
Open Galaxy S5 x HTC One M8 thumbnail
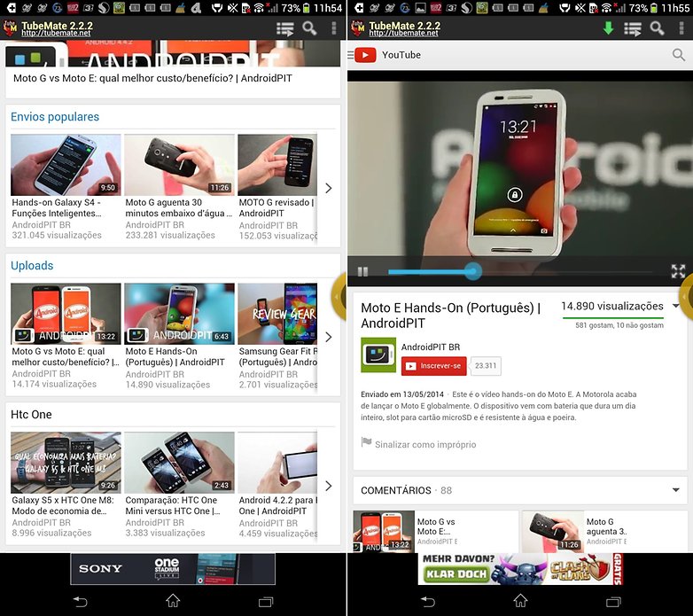(66, 463)
